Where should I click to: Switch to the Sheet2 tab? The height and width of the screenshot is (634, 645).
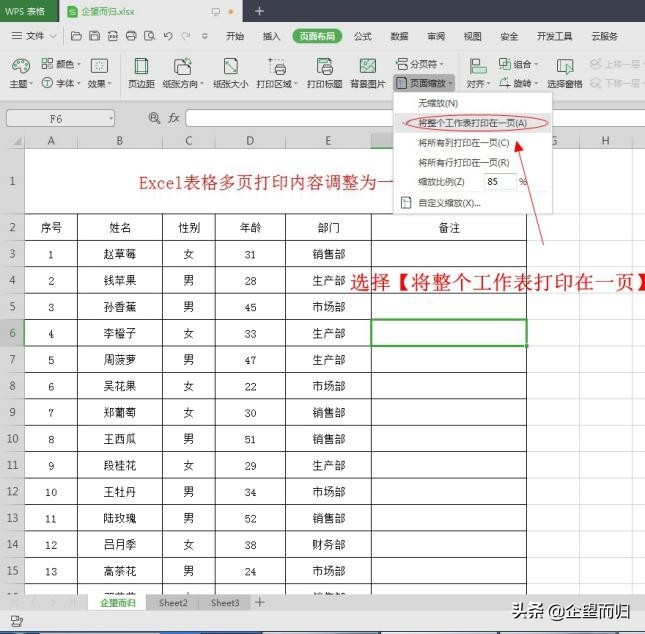(173, 603)
